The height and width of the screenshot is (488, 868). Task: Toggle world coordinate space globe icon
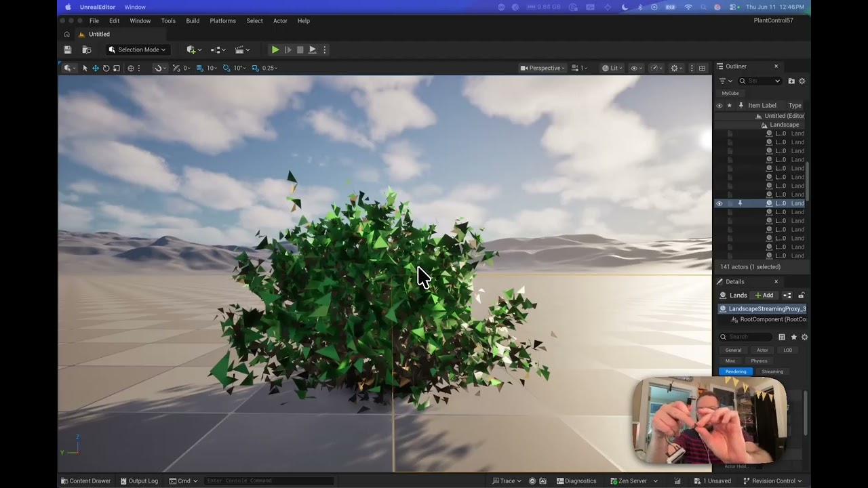[131, 68]
